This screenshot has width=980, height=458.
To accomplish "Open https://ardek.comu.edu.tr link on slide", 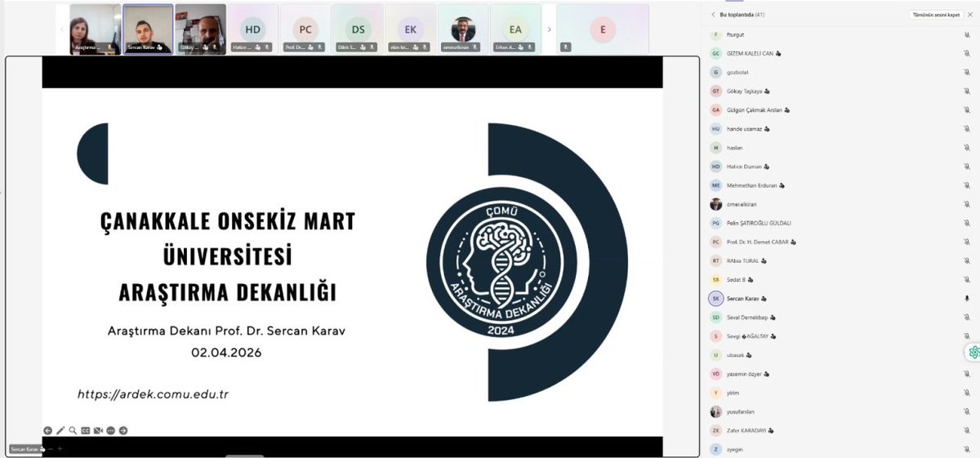I will click(153, 394).
